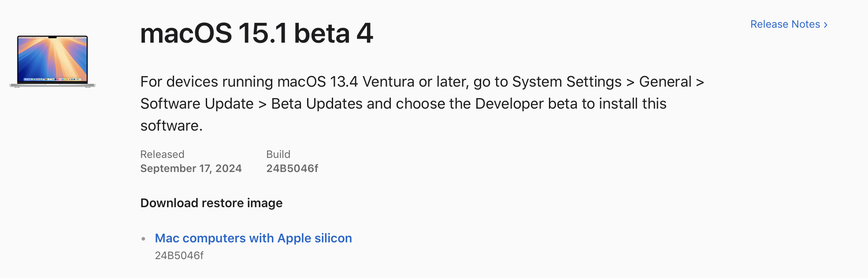Click the System Settings text in the description
Image resolution: width=868 pixels, height=278 pixels.
pos(567,82)
